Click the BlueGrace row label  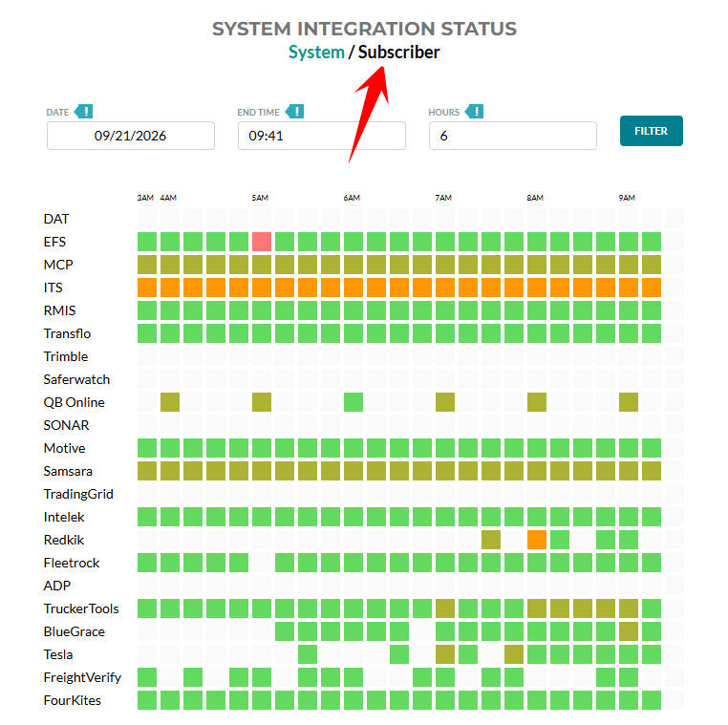point(75,631)
